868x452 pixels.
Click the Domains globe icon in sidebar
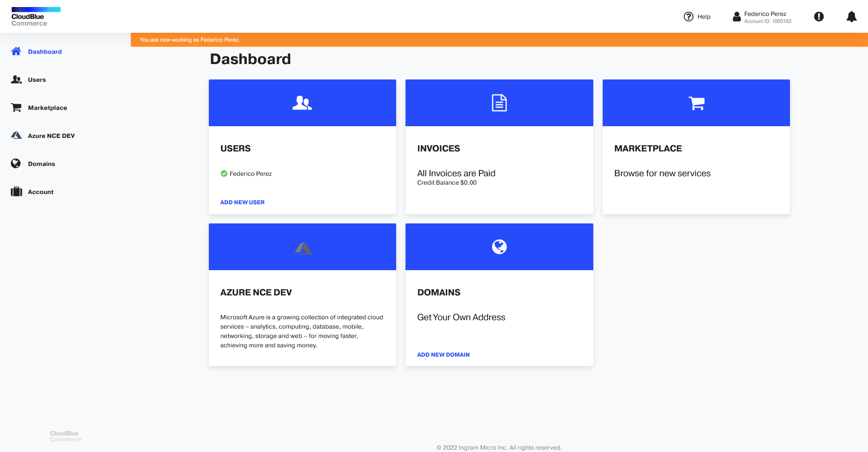(16, 164)
